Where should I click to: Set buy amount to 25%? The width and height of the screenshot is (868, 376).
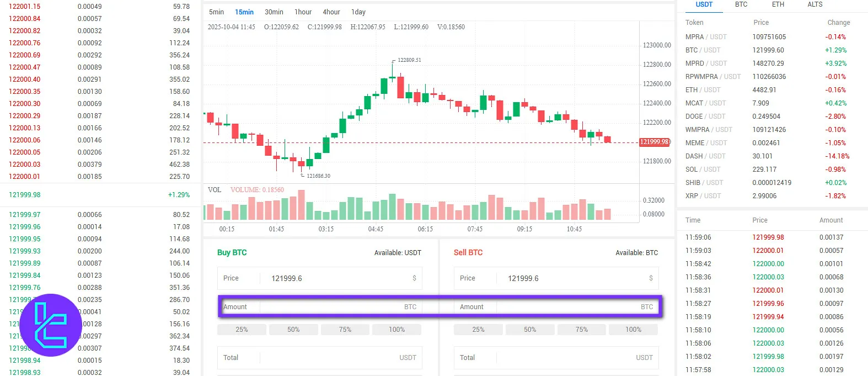coord(242,330)
